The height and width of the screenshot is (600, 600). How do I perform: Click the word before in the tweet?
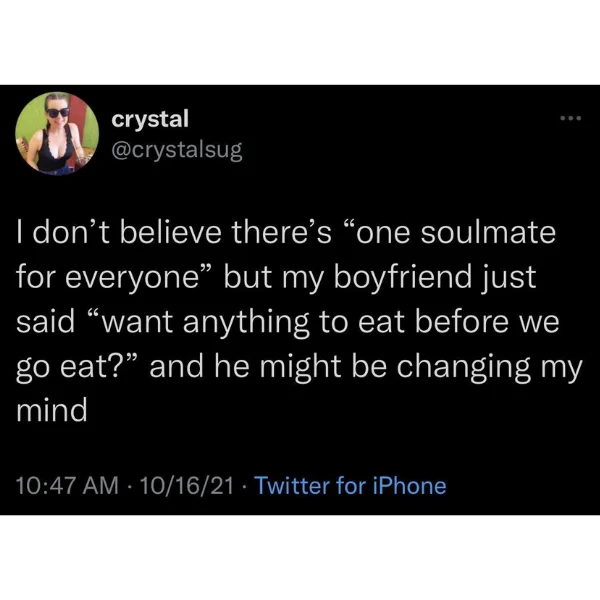coord(462,322)
